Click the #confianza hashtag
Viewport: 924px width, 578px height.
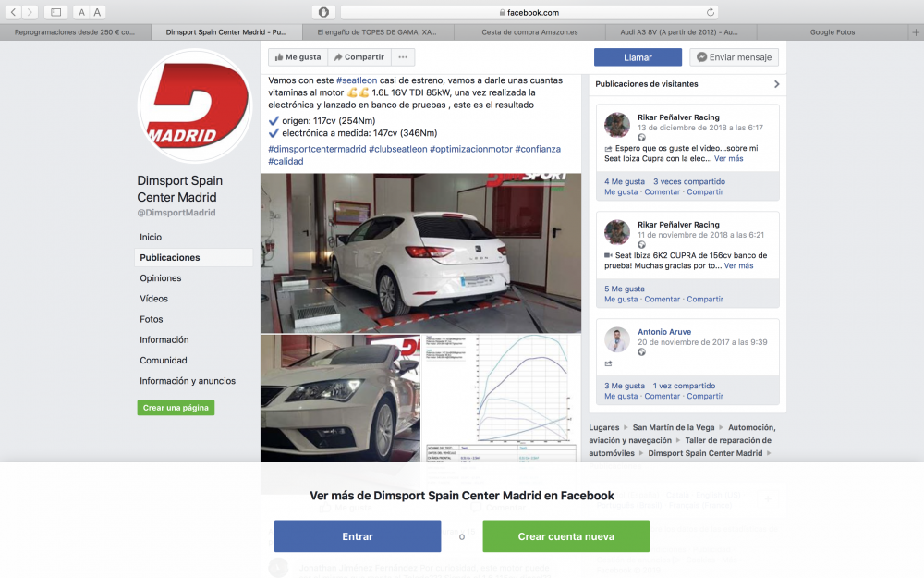(538, 149)
